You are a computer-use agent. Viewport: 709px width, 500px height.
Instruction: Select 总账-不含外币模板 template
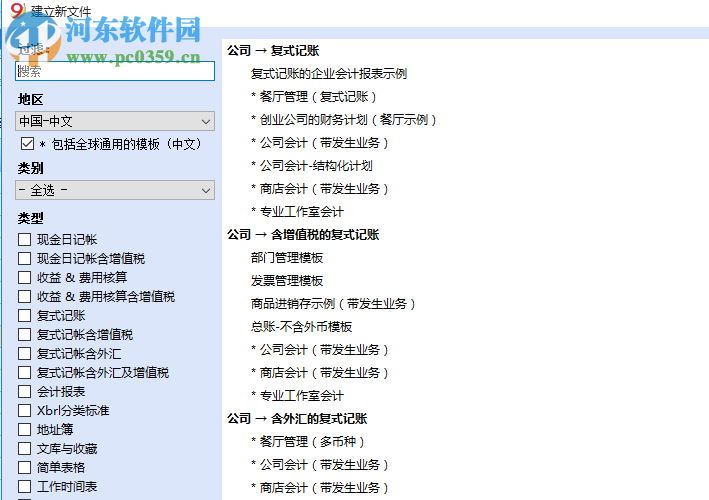301,327
